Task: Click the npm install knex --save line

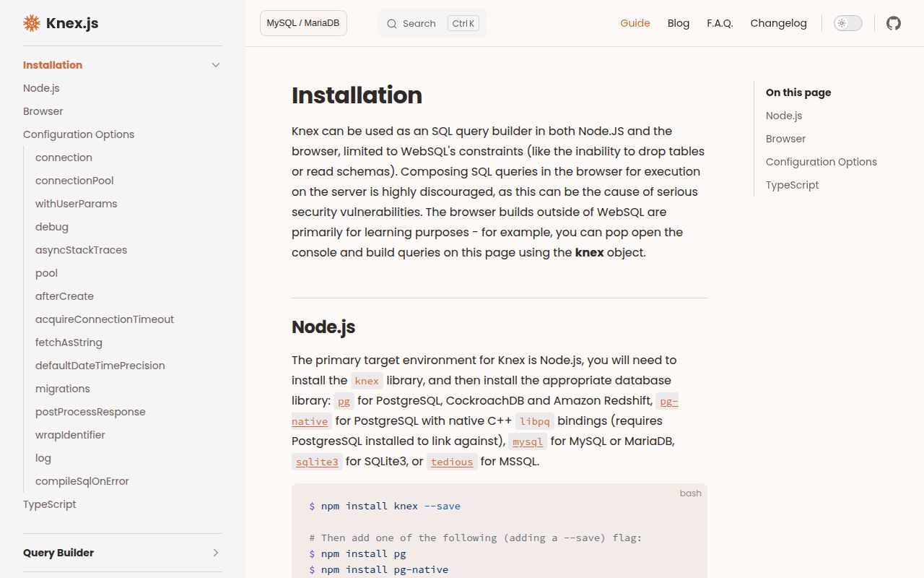Action: (x=385, y=506)
